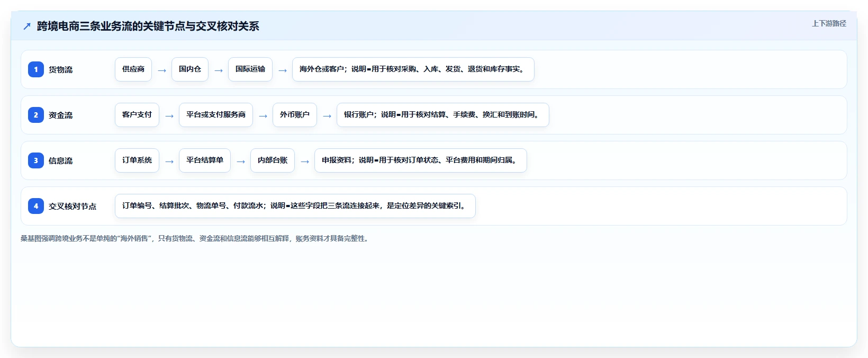This screenshot has height=358, width=868.
Task: Select the 货物流 row label
Action: point(61,69)
